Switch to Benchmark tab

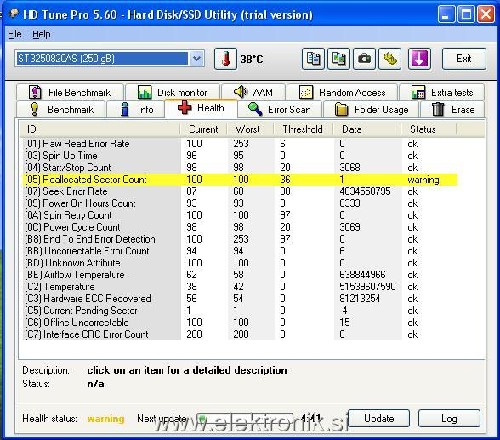[61, 109]
